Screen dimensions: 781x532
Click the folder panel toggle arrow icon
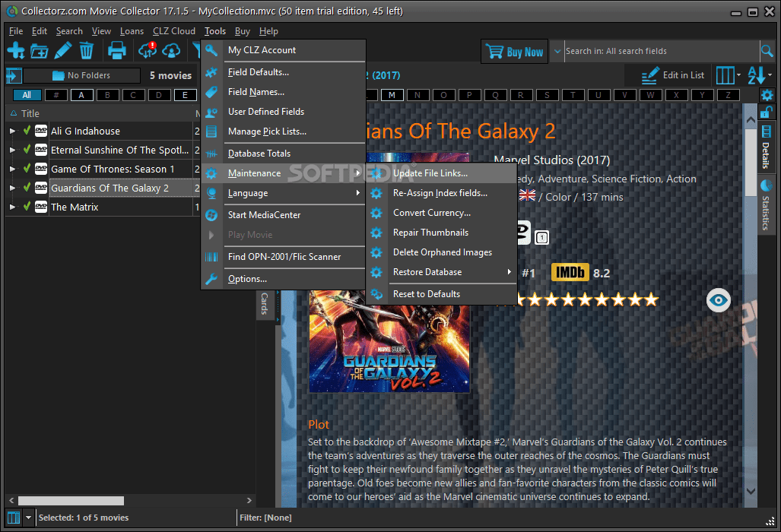click(14, 76)
